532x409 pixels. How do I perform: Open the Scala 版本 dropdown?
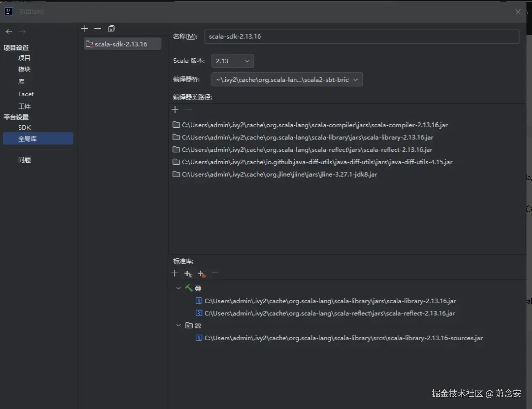pyautogui.click(x=233, y=61)
